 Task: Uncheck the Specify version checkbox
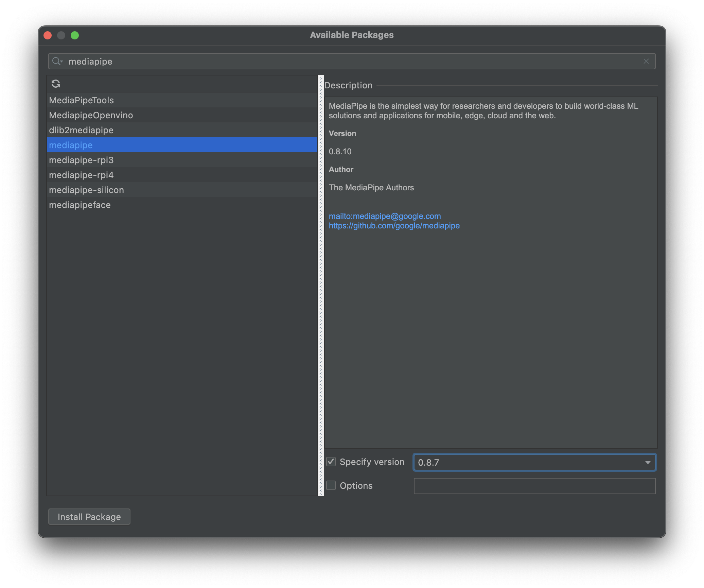click(331, 462)
